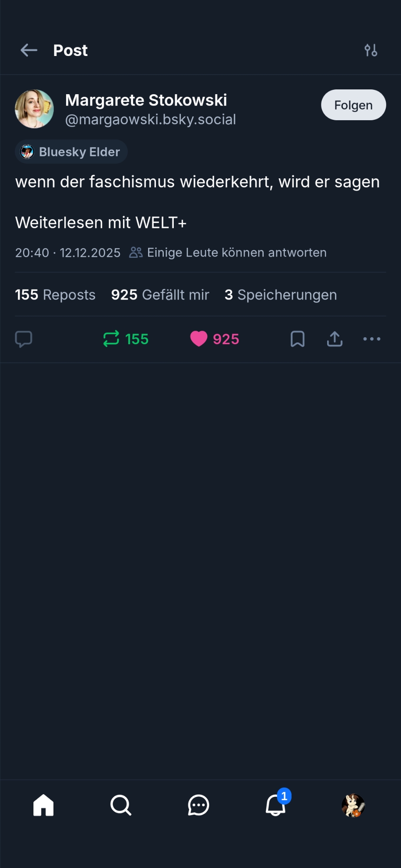Open thread display settings icon
Screen dimensions: 401x868
371,50
